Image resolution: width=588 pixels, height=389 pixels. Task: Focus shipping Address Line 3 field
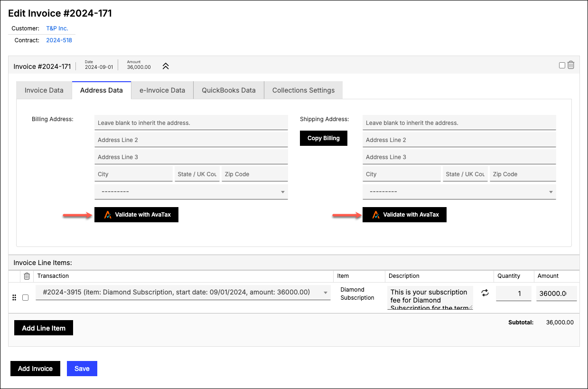click(x=459, y=157)
